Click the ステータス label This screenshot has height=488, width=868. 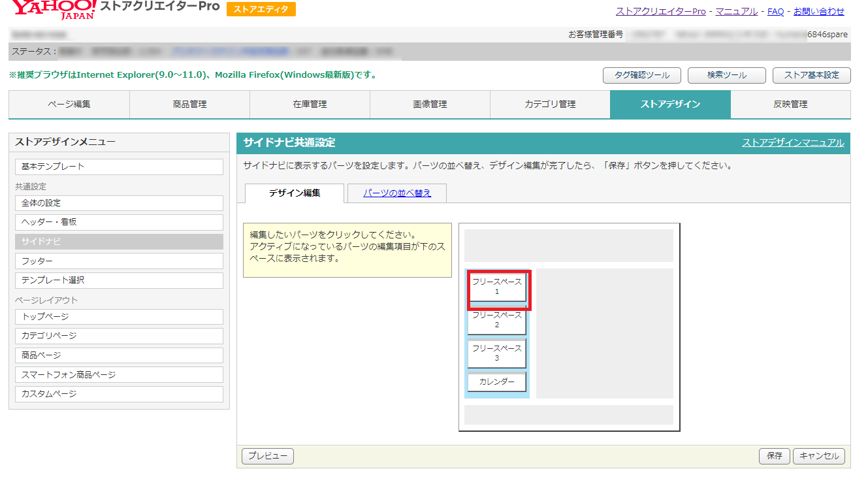click(33, 52)
